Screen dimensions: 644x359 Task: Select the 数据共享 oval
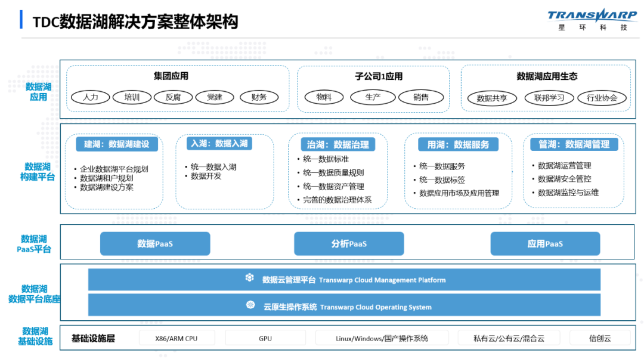492,98
